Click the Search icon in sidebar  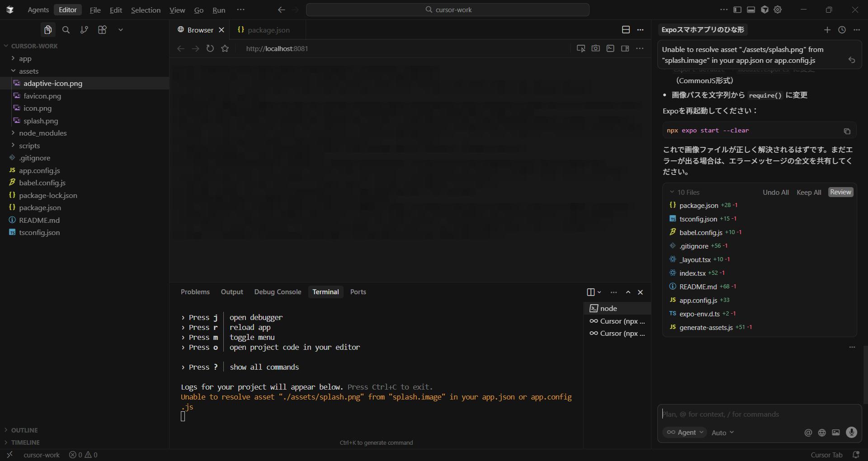66,30
